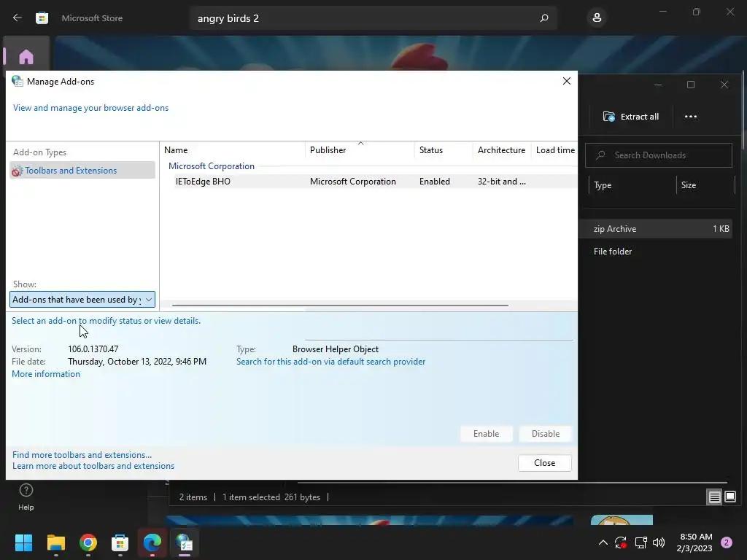747x560 pixels.
Task: Open the Home icon in Store sidebar
Action: coord(26,57)
